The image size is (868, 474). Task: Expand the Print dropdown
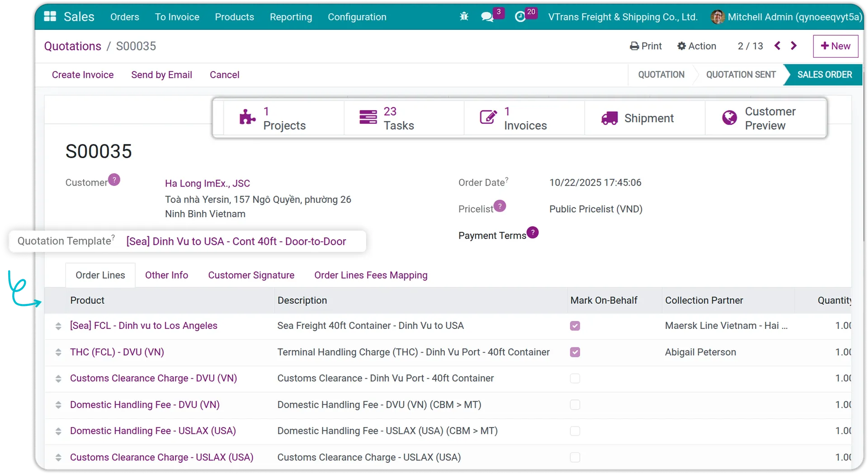(646, 46)
